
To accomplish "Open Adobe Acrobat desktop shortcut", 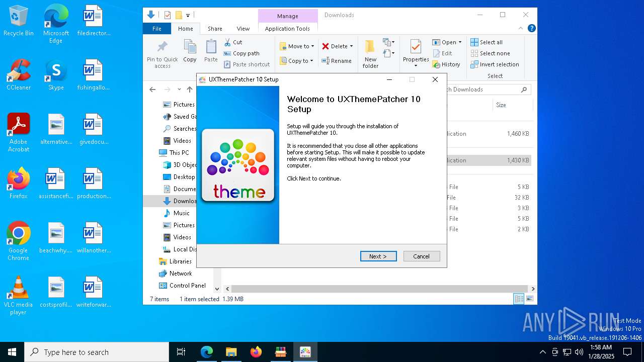I will point(19,132).
